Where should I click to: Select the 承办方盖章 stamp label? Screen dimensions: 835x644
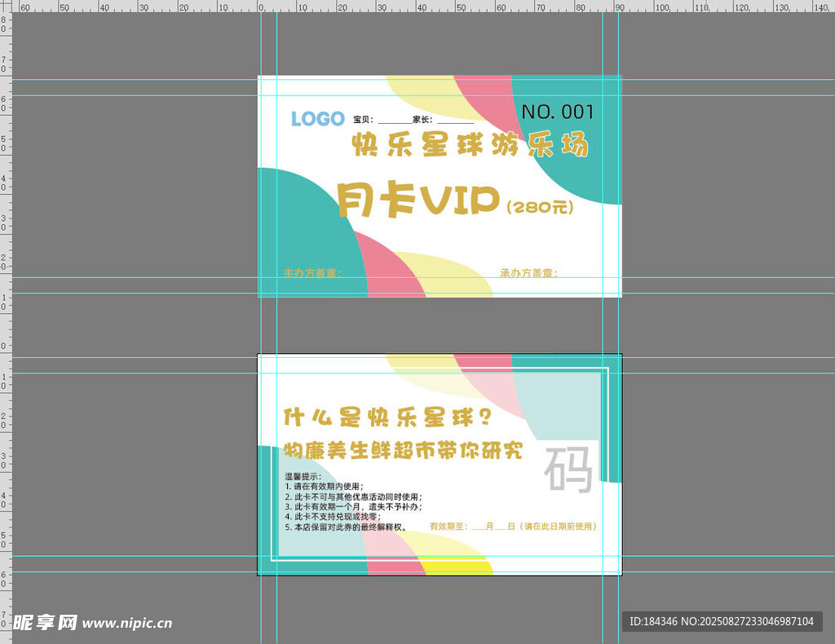coord(528,273)
